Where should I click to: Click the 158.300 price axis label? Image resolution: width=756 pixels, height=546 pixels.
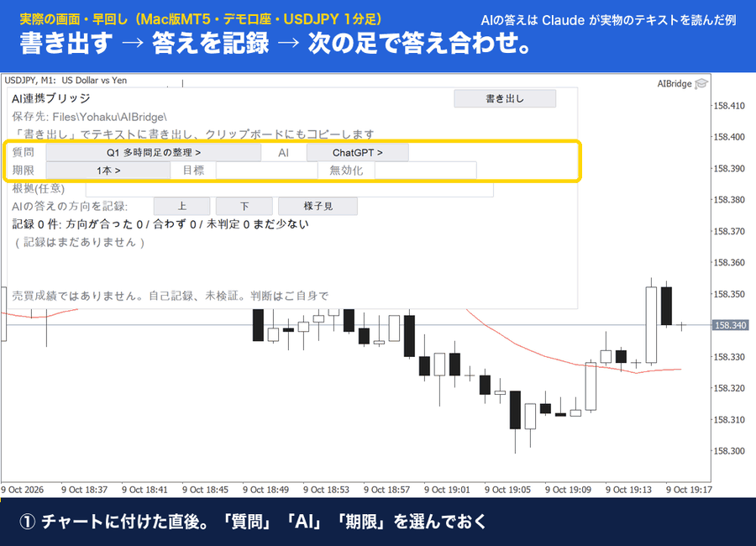coord(729,451)
